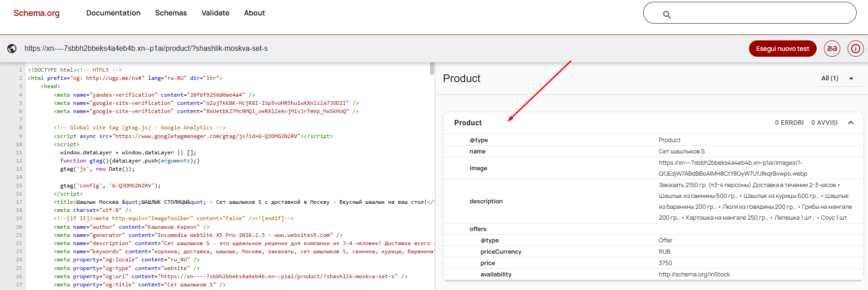This screenshot has width=868, height=290.
Task: Click the author meta code line
Action: tap(132, 227)
